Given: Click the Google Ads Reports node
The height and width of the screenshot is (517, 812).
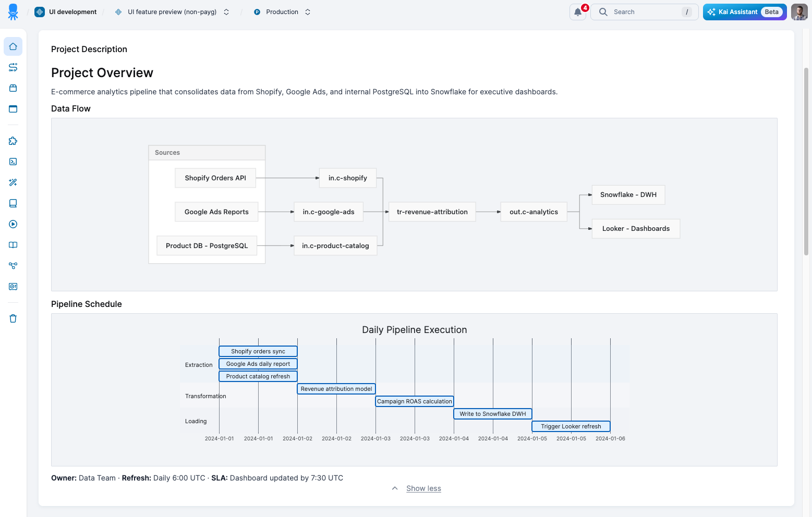Looking at the screenshot, I should point(216,212).
